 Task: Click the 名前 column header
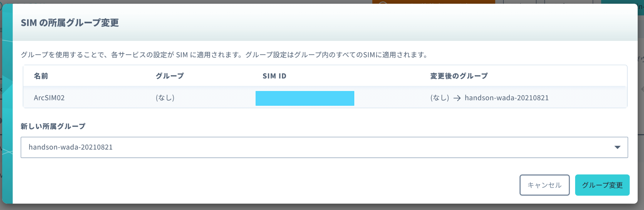coord(41,76)
